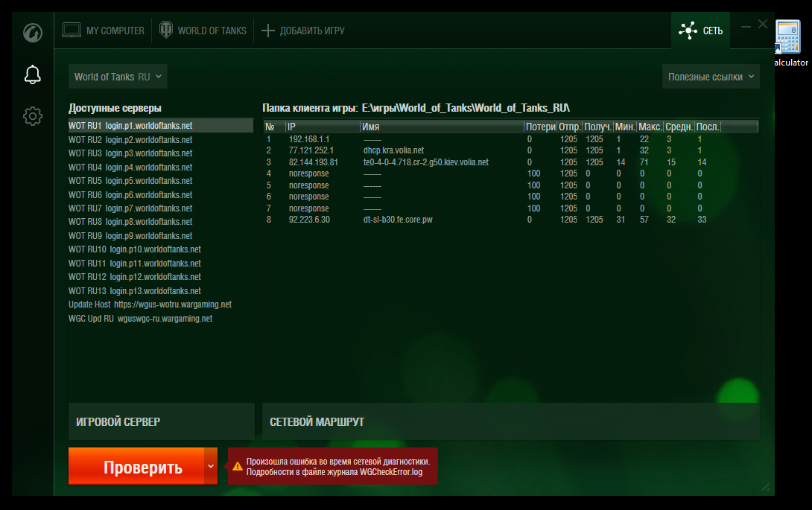Click the Отпр. column header
812x510 pixels.
click(570, 127)
